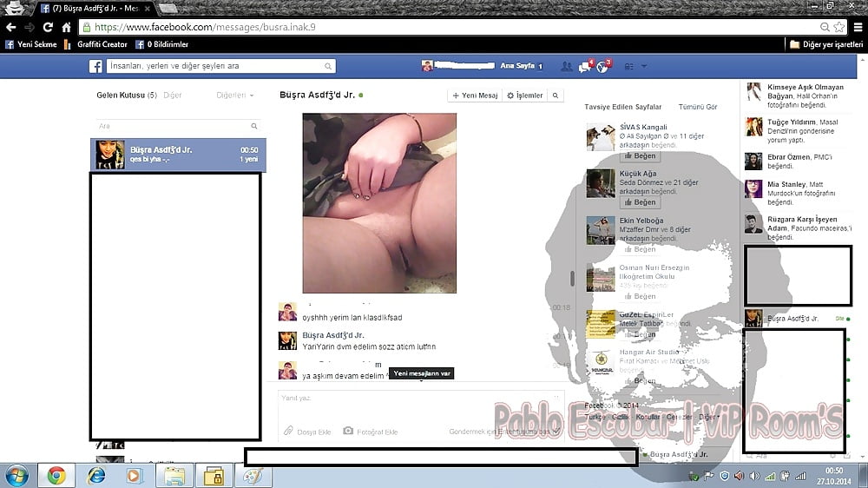868x488 pixels.
Task: Click the magnifier icon beside İşlemler
Action: coord(556,96)
